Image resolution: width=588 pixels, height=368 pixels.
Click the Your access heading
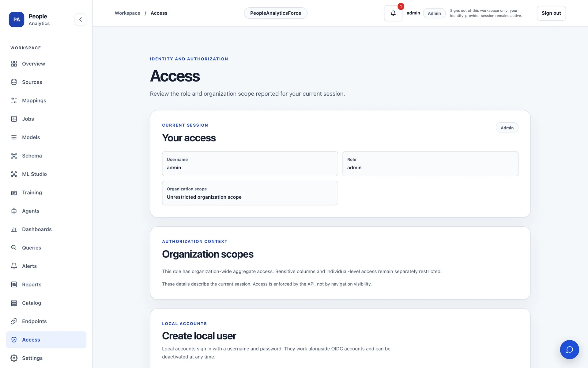189,138
